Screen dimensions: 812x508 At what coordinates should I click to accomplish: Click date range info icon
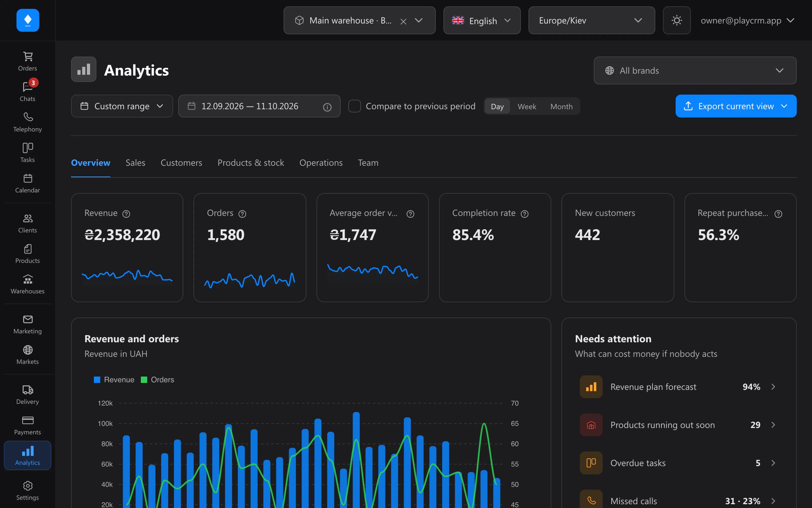(x=327, y=107)
